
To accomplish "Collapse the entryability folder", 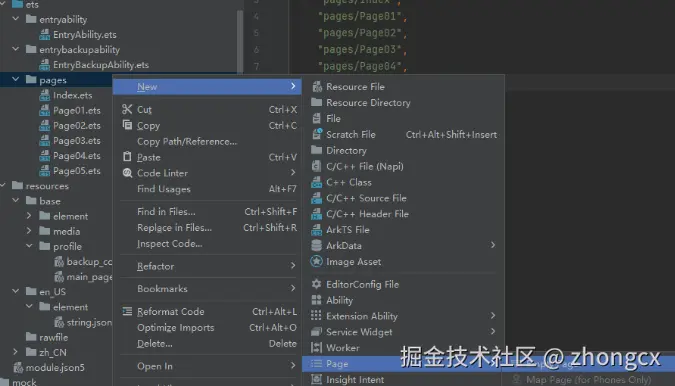I will tap(16, 19).
